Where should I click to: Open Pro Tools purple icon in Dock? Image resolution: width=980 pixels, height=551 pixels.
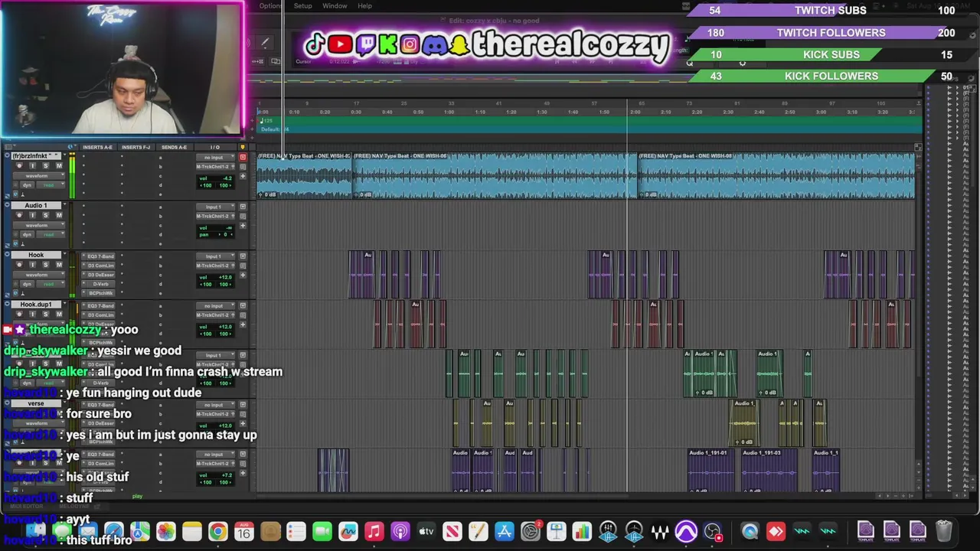[x=686, y=531]
